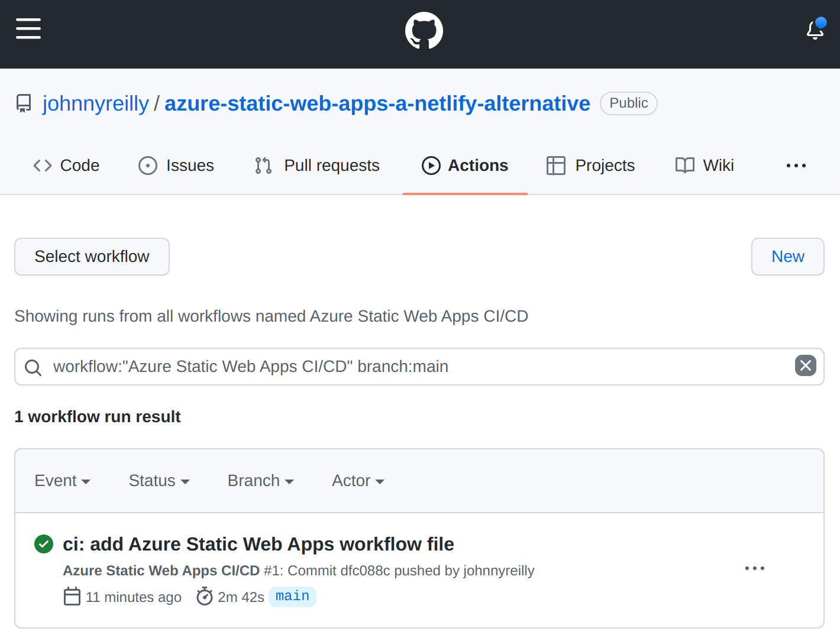Expand the Event filter dropdown

pos(63,481)
